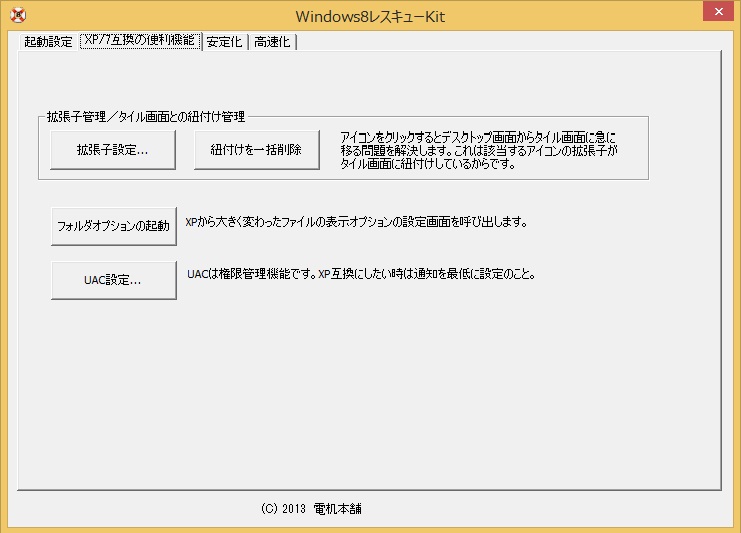Switch to the 起動設定 tab
Viewport: 741px width, 533px height.
[x=48, y=42]
